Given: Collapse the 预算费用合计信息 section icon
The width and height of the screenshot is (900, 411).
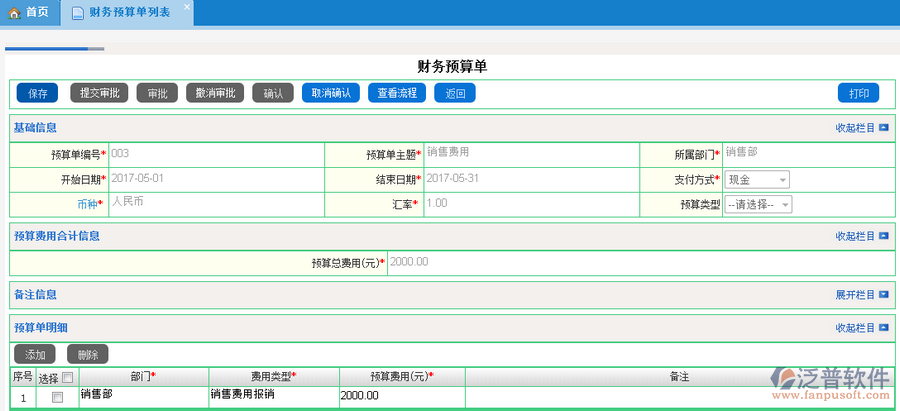Looking at the screenshot, I should [x=883, y=236].
